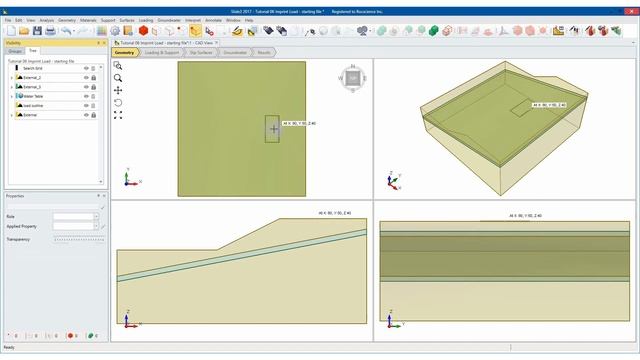This screenshot has height=360, width=640.
Task: Click the view cube compass in top view
Action: (353, 78)
